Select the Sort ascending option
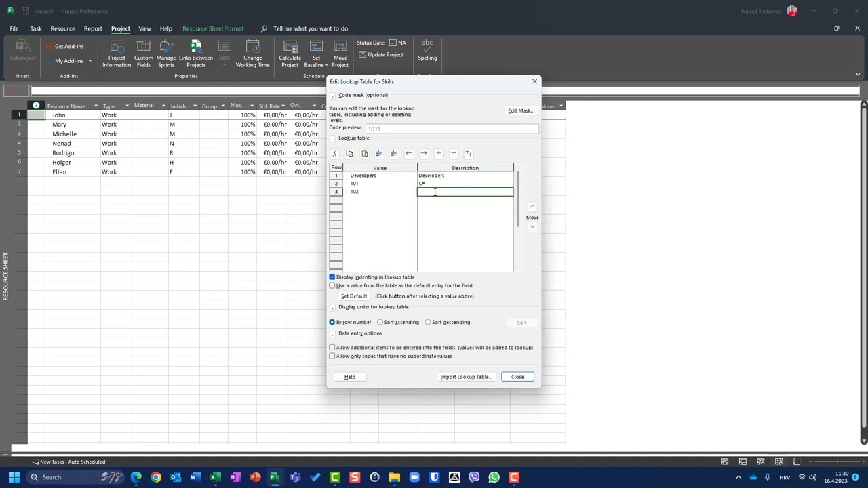The height and width of the screenshot is (488, 868). tap(380, 323)
